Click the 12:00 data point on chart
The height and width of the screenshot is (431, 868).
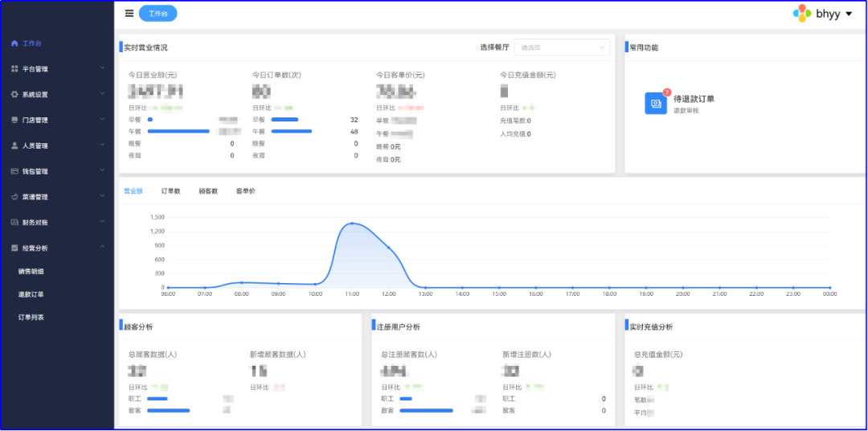389,248
